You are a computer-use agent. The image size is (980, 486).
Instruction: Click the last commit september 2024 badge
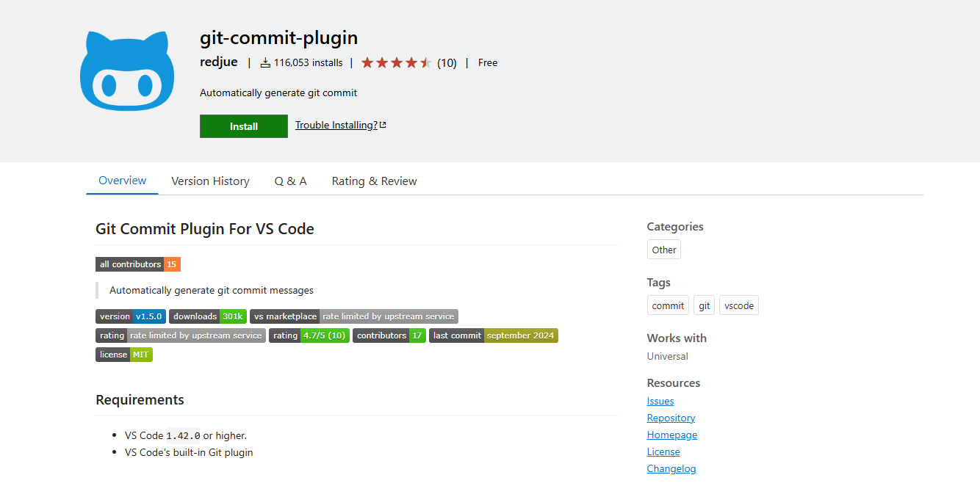(494, 336)
